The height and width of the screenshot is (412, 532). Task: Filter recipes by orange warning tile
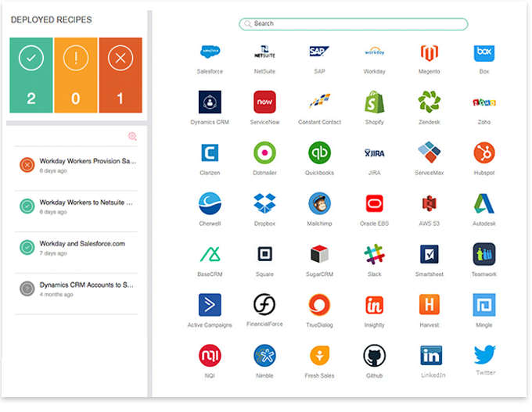pos(76,75)
